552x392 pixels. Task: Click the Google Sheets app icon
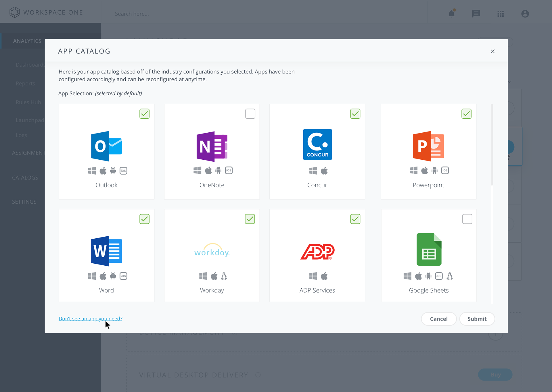tap(429, 249)
